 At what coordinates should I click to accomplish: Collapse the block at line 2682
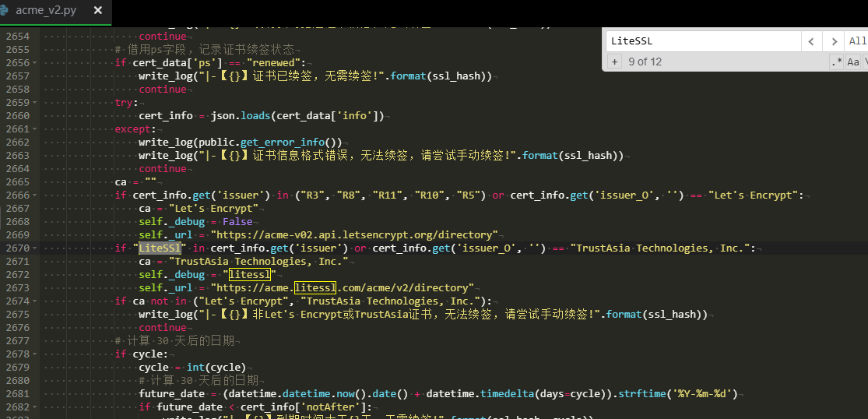pyautogui.click(x=34, y=407)
